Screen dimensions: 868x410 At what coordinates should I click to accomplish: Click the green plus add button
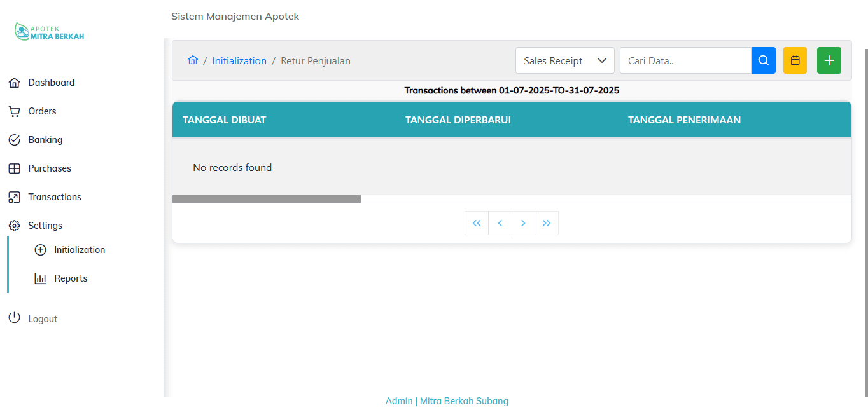(829, 60)
